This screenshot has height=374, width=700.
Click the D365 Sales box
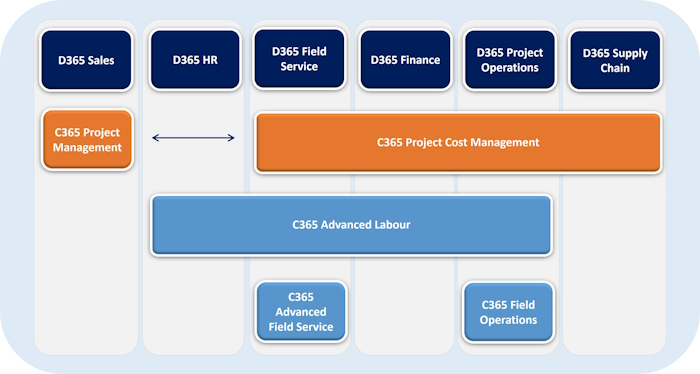coord(86,60)
